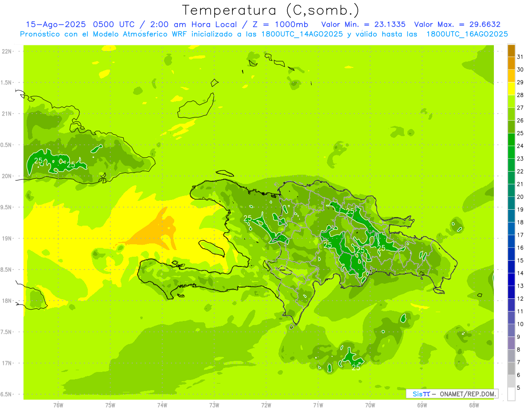The height and width of the screenshot is (411, 532).
Task: Click the 21N latitude axis label
Action: 8,114
